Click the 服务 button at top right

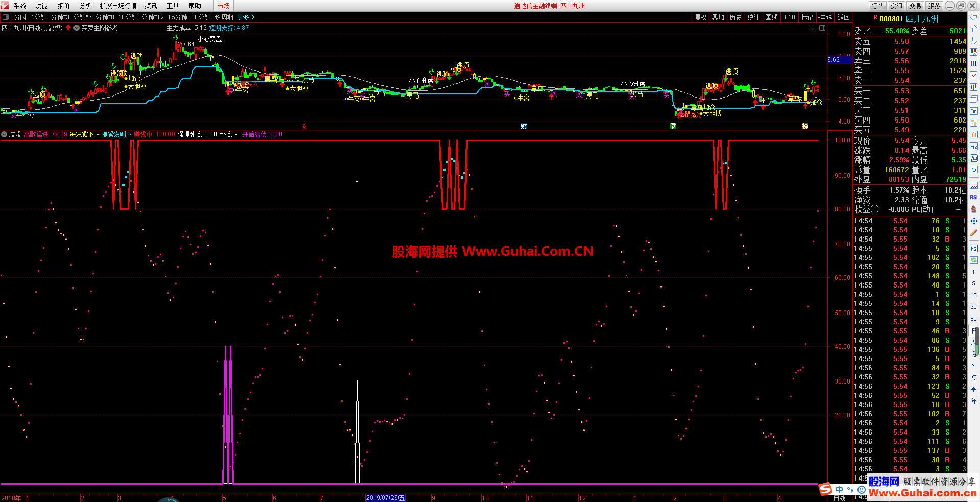pyautogui.click(x=934, y=6)
